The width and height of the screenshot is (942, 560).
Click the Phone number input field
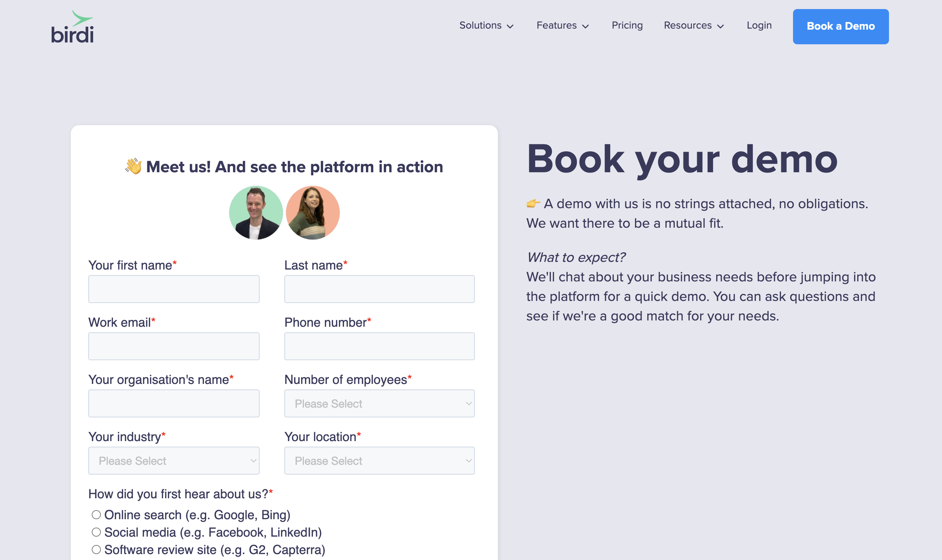pos(379,346)
